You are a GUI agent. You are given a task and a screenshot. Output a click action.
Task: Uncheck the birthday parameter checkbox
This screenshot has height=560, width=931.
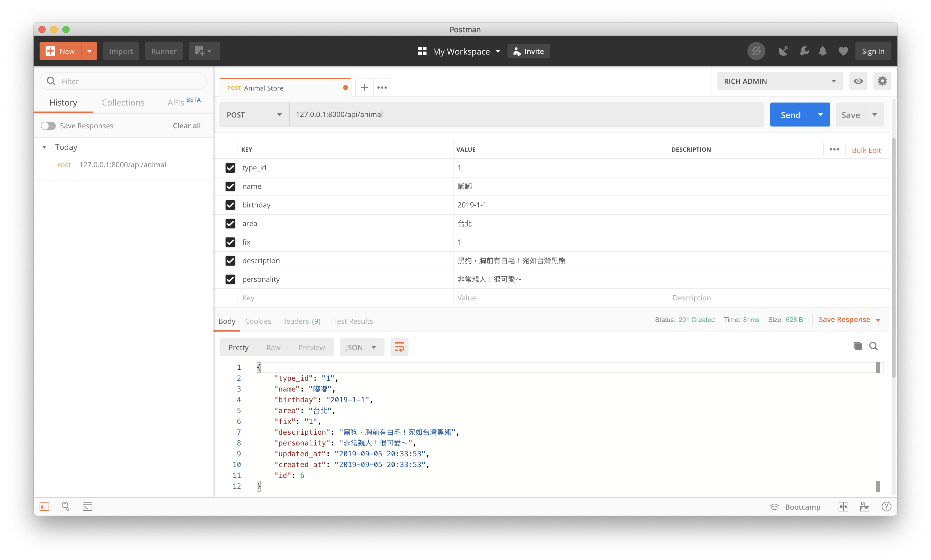click(x=230, y=204)
